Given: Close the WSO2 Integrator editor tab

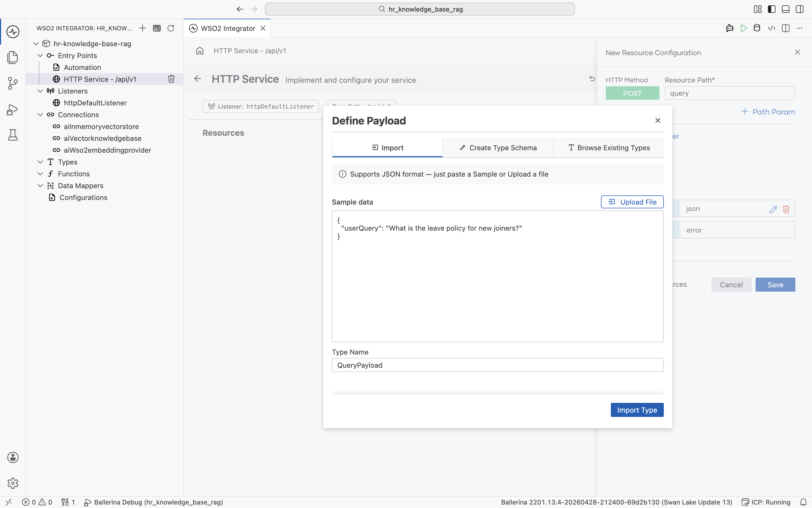Looking at the screenshot, I should [263, 28].
